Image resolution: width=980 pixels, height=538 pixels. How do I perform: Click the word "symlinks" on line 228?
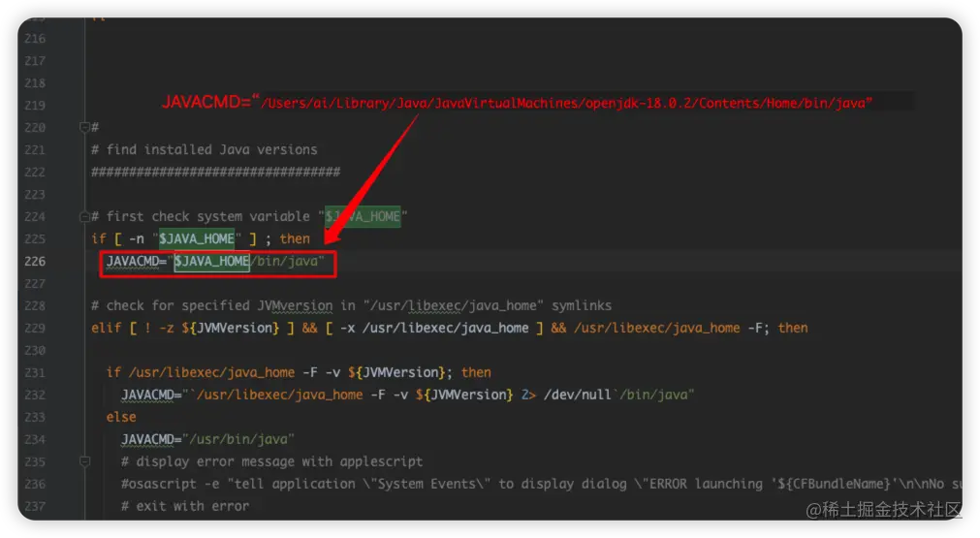[x=582, y=305]
